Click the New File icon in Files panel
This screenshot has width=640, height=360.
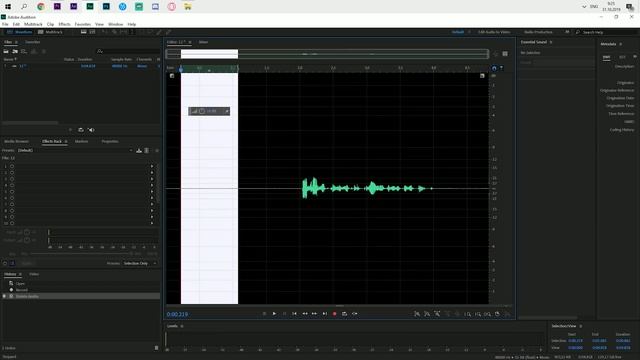pyautogui.click(x=24, y=51)
